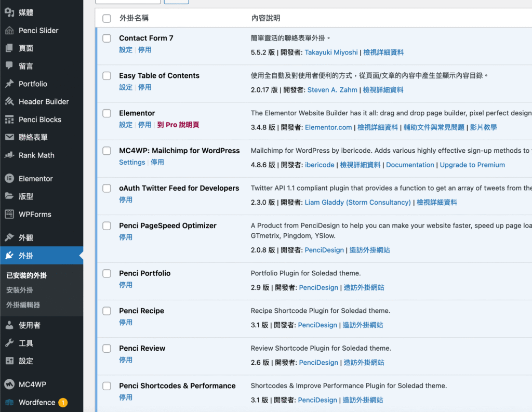Click 檢視詳細資料 for Contact Form 7
Screen dimensions: 532x412
pos(383,52)
